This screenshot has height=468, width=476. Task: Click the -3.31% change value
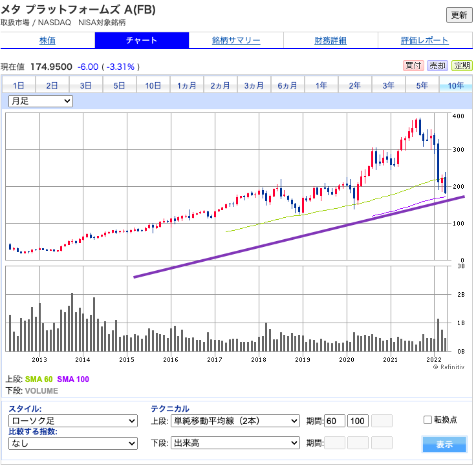tap(120, 67)
